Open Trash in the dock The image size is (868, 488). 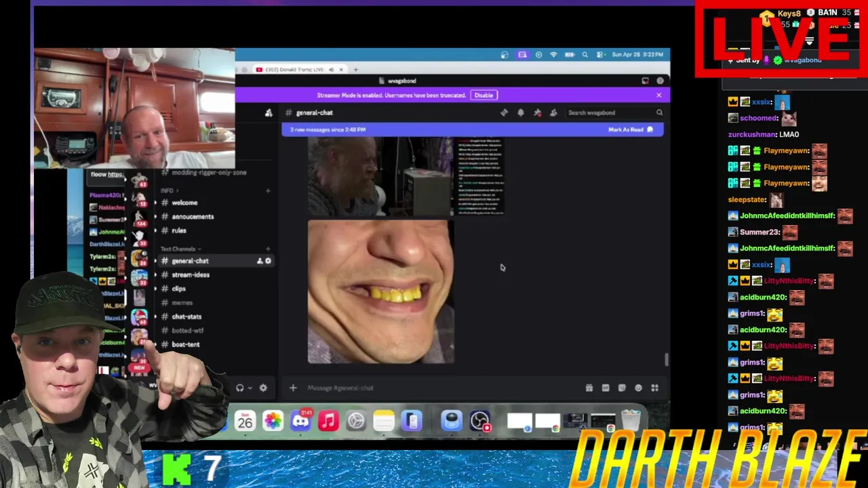coord(631,421)
